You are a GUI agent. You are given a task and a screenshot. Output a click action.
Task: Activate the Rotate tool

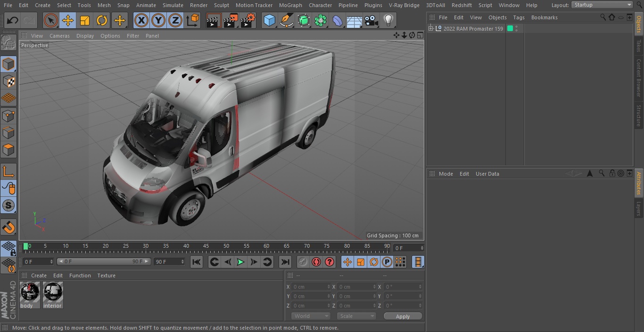(x=102, y=21)
